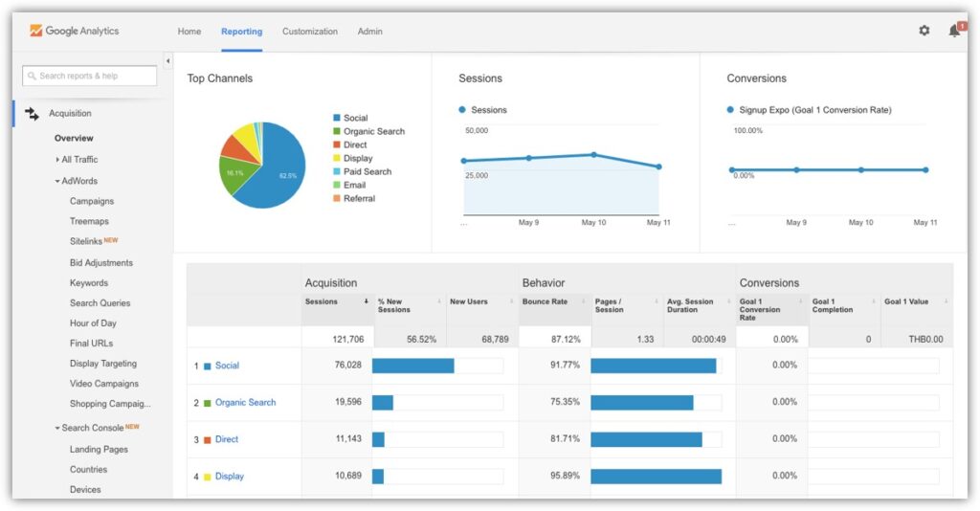Collapse the sidebar with the arrow handle

(x=167, y=60)
